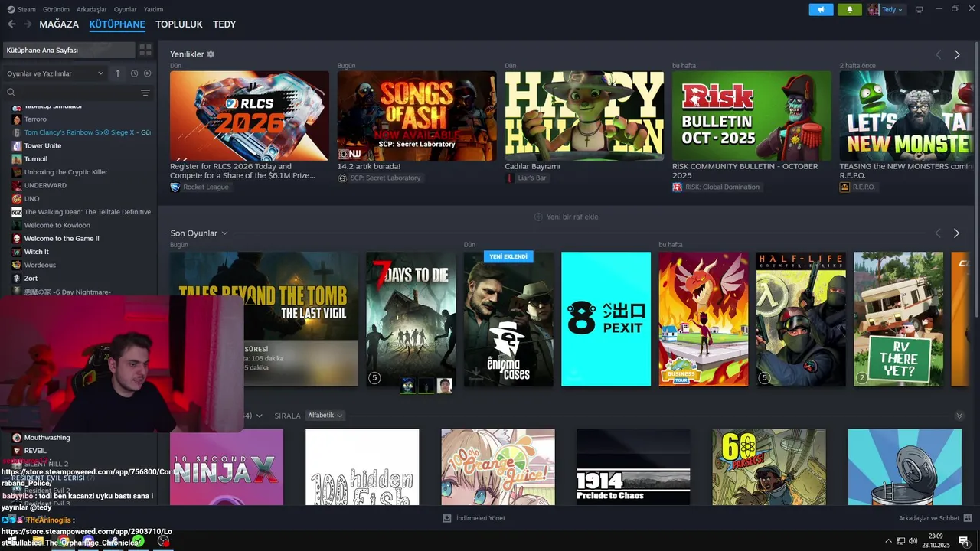Show previous Yenilikler items

point(938,55)
